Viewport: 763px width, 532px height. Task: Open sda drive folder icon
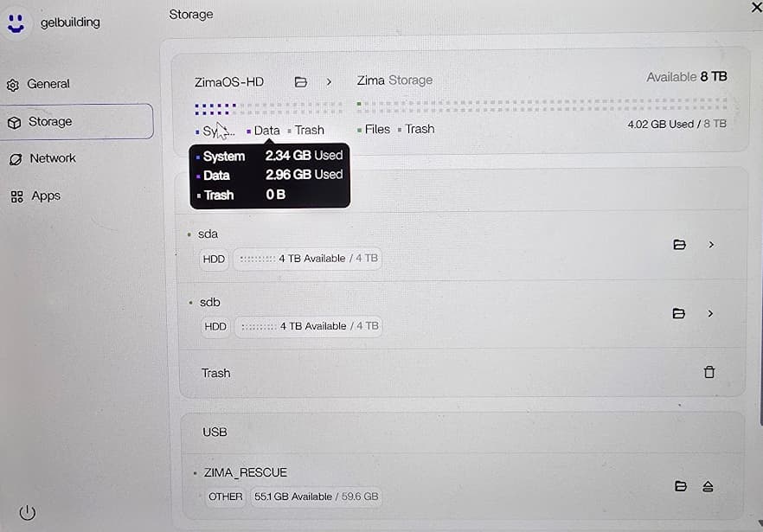click(679, 244)
